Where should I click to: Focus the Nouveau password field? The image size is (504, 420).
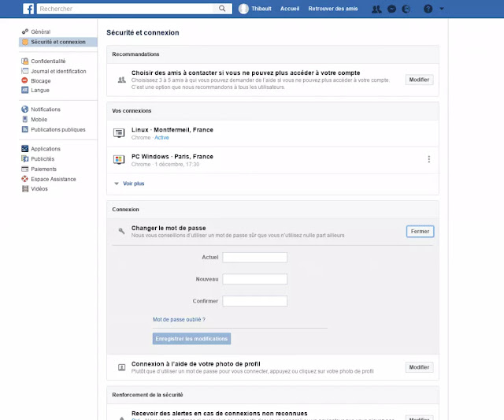point(255,279)
